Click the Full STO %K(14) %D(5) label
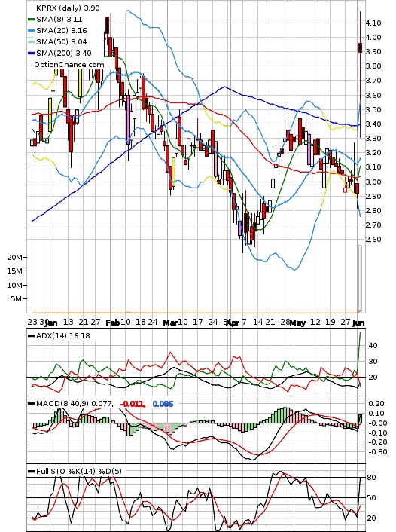Image resolution: width=396 pixels, height=532 pixels. pos(78,471)
